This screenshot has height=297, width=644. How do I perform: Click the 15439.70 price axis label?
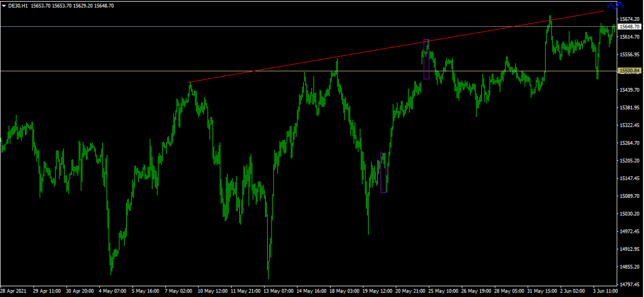630,90
